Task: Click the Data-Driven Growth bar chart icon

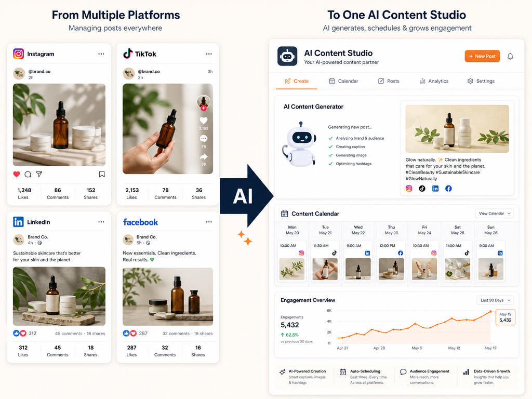Action: click(466, 372)
